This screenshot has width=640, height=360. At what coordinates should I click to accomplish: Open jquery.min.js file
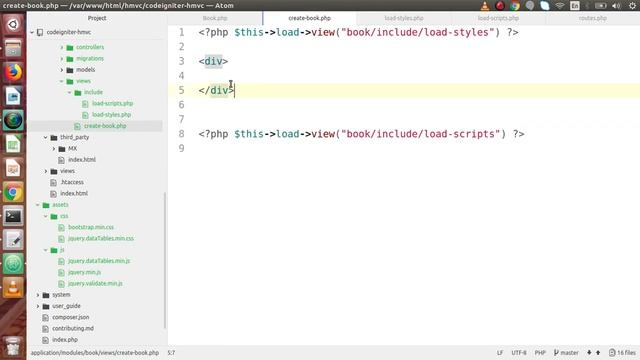[x=84, y=272]
